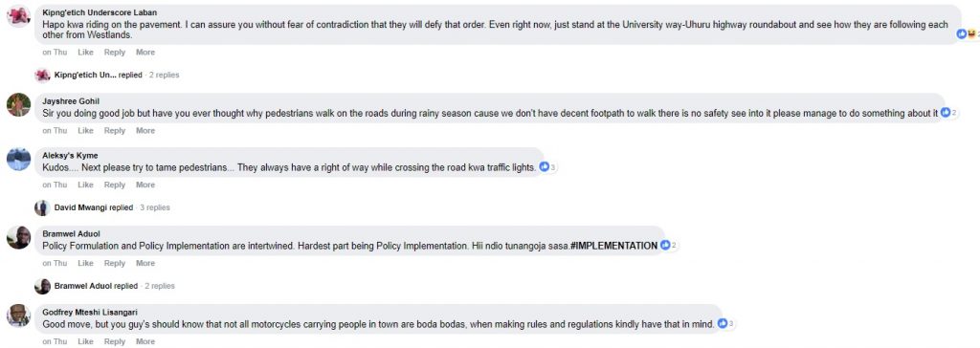Screen dimensions: 980x348
Task: Open reactions on Godfrey Mteshi Lisangari's comment
Action: click(725, 324)
